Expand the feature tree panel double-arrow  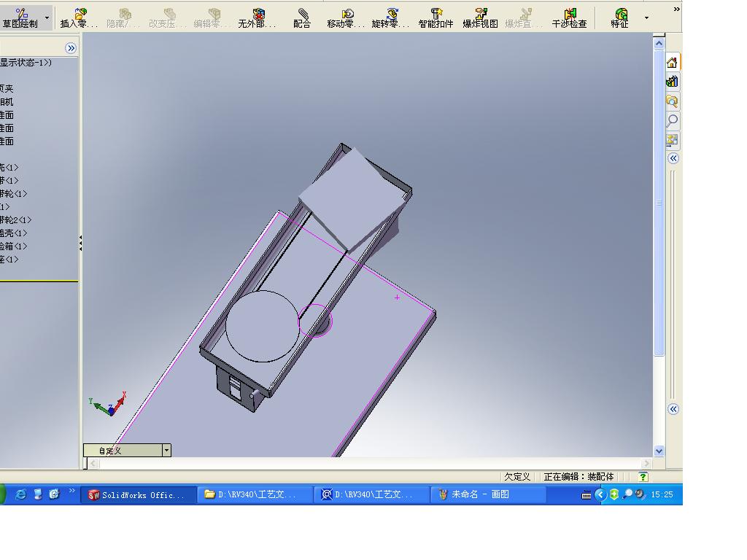[71, 48]
